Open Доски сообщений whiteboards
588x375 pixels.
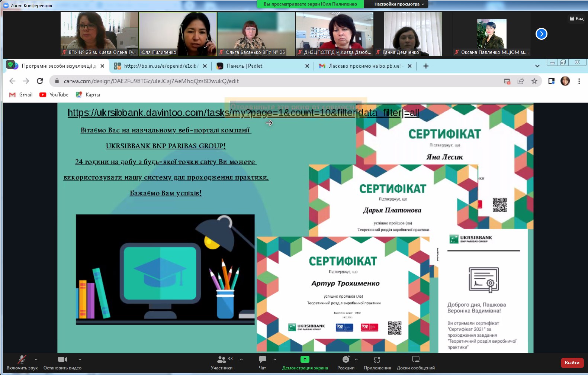416,362
